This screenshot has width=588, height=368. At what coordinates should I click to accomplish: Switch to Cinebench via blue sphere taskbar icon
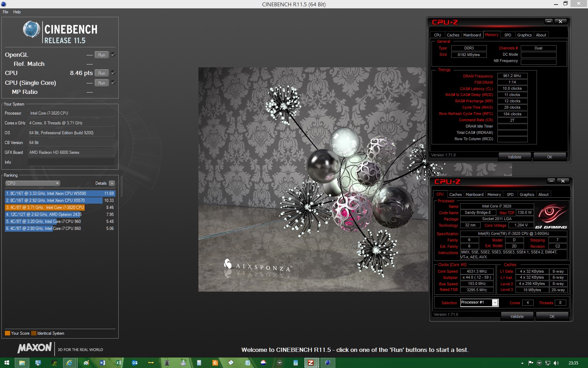(328, 363)
